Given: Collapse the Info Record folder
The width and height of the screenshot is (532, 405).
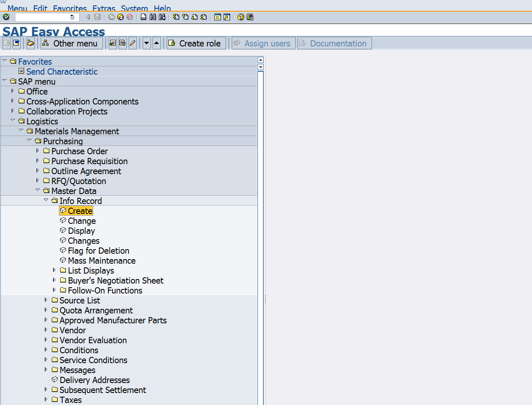Looking at the screenshot, I should tap(46, 200).
